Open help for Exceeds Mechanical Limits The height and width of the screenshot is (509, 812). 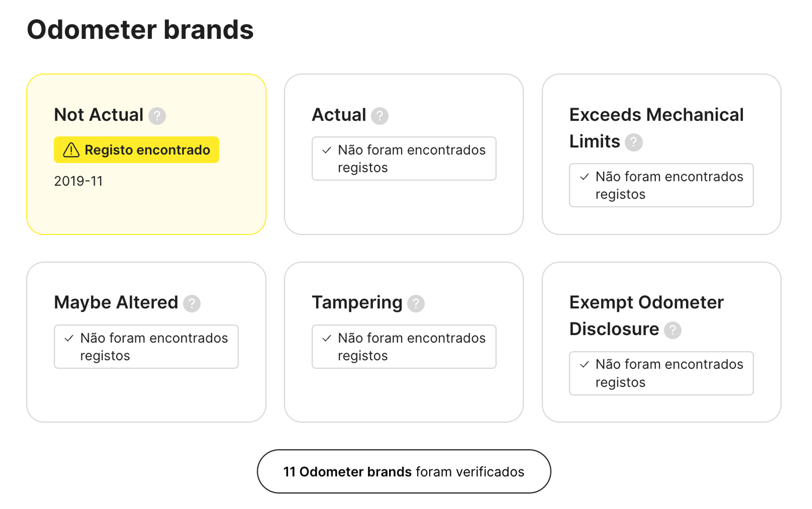(634, 142)
